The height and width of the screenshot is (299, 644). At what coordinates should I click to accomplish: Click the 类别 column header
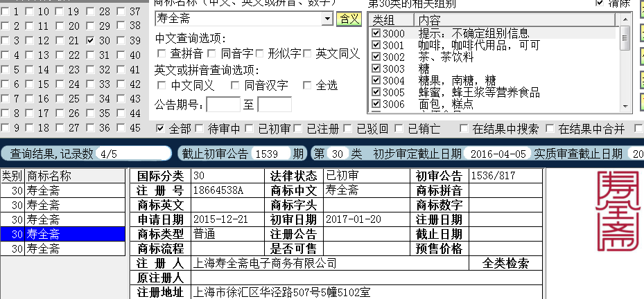pos(12,176)
